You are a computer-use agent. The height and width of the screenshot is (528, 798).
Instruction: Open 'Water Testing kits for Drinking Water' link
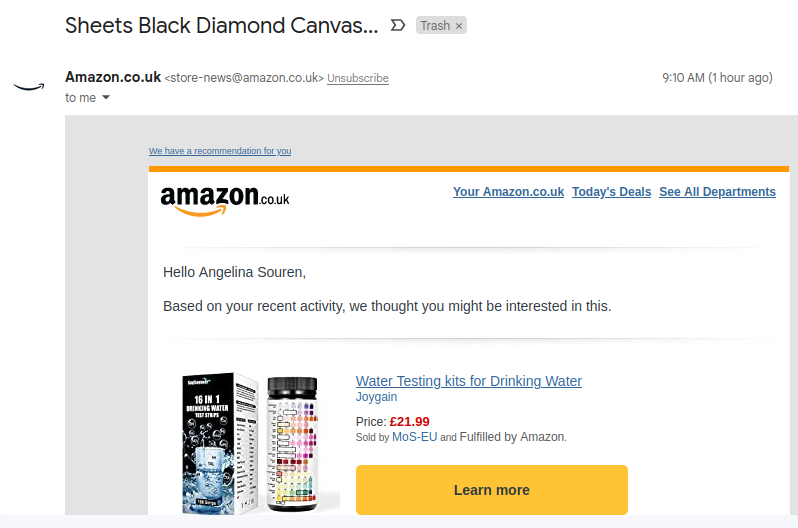pos(468,381)
